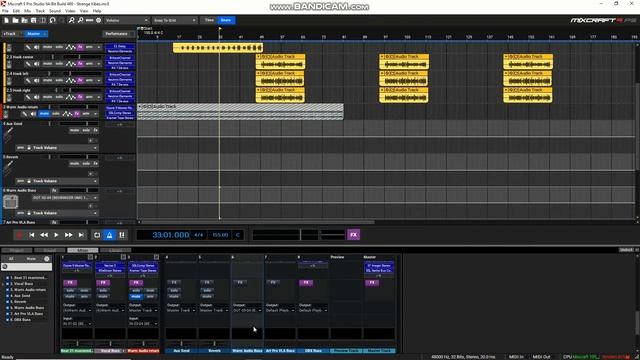Screen dimensions: 640x360
Task: Switch timeline to Time mode
Action: pyautogui.click(x=209, y=20)
